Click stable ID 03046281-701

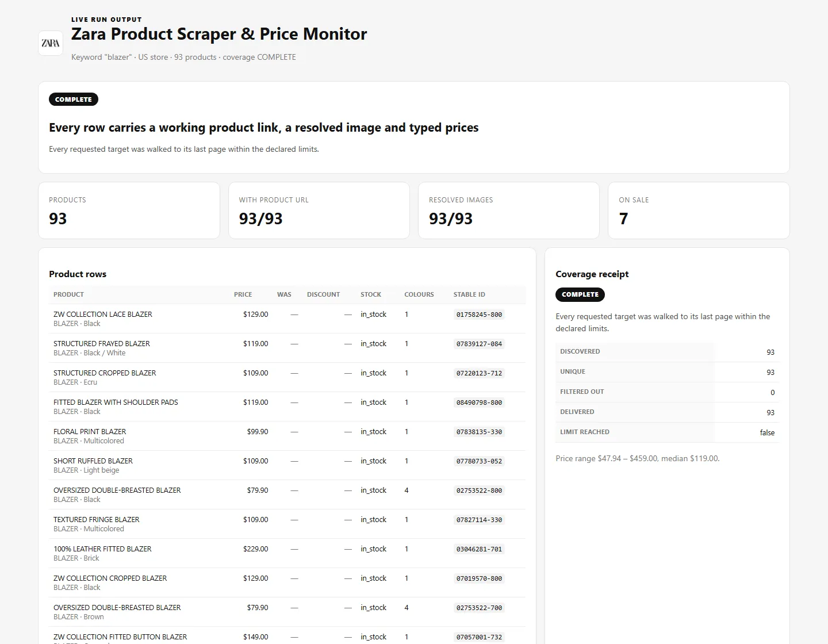pyautogui.click(x=479, y=549)
